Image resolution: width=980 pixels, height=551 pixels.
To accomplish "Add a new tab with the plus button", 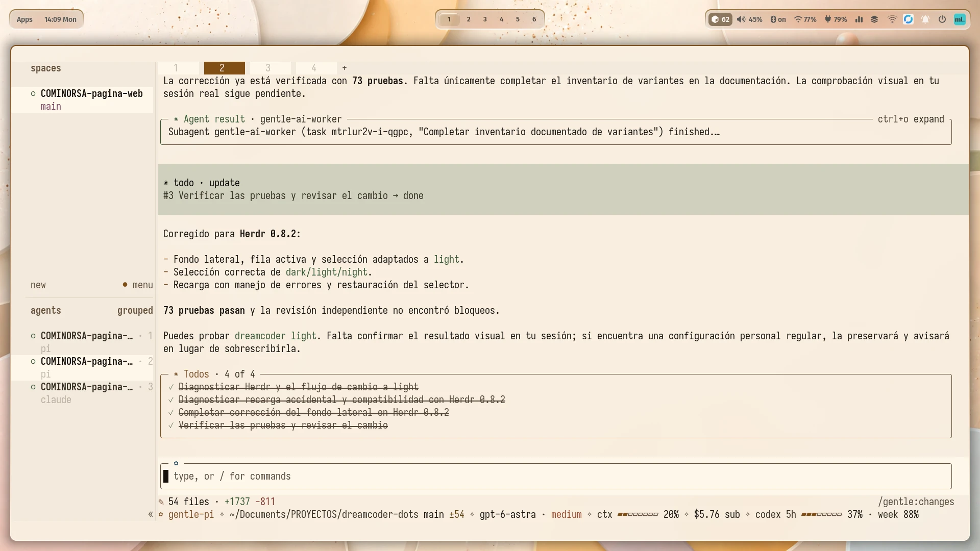I will tap(345, 68).
